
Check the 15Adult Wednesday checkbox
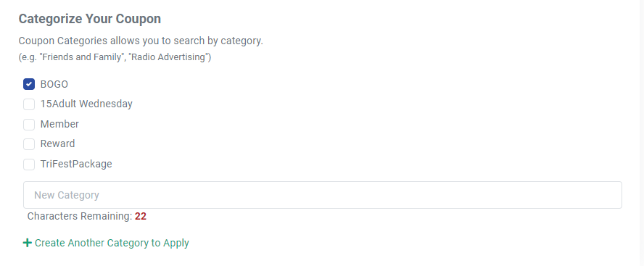[29, 104]
